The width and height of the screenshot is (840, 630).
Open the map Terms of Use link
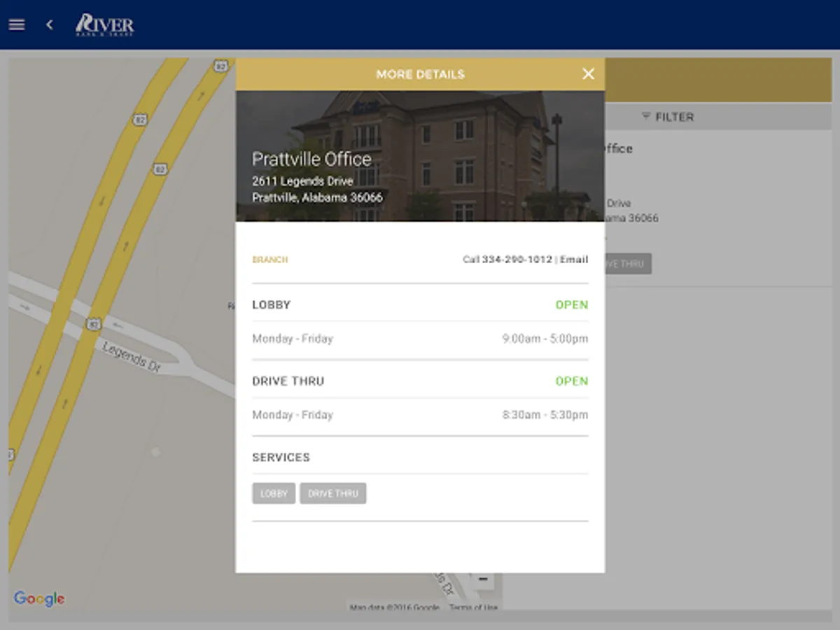tap(473, 608)
